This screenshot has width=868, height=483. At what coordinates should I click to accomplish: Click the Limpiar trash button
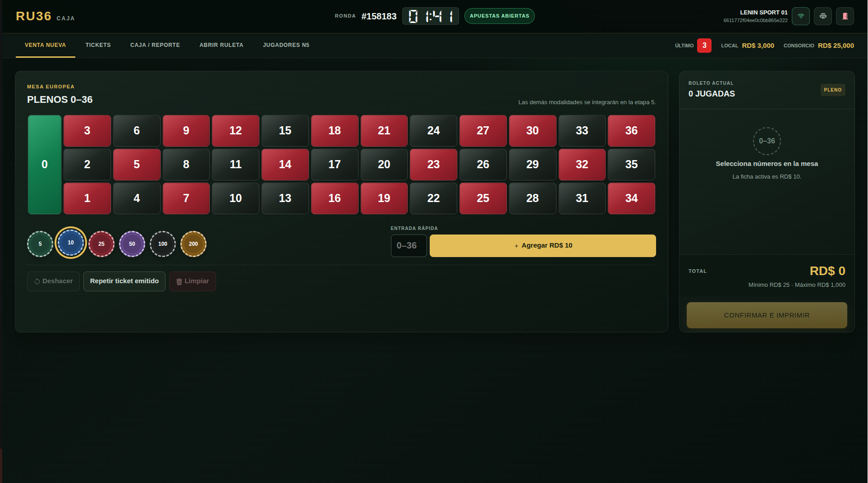(193, 281)
